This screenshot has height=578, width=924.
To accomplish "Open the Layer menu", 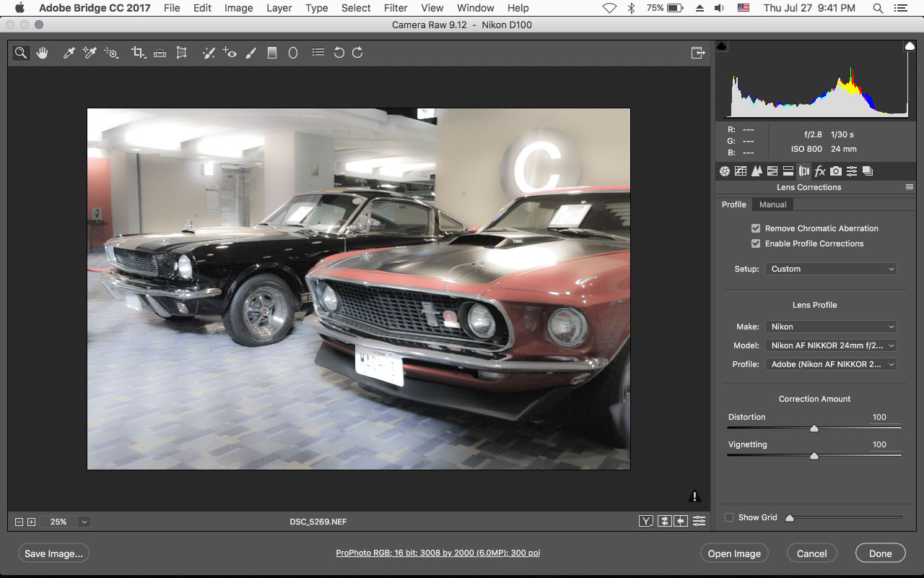I will point(279,8).
